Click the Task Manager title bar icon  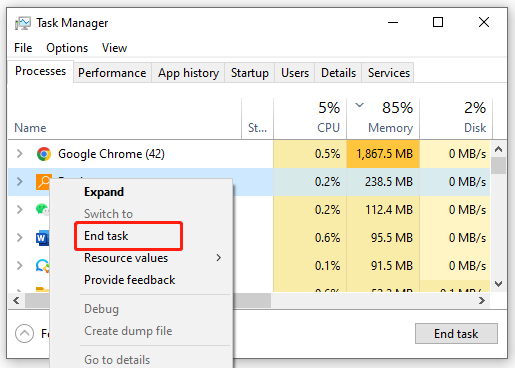tap(22, 23)
